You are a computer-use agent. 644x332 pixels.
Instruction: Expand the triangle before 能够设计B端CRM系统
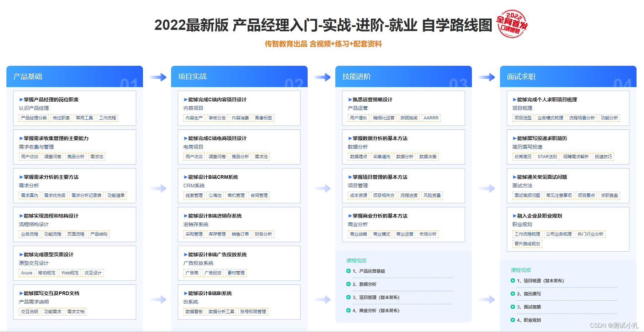click(x=186, y=177)
